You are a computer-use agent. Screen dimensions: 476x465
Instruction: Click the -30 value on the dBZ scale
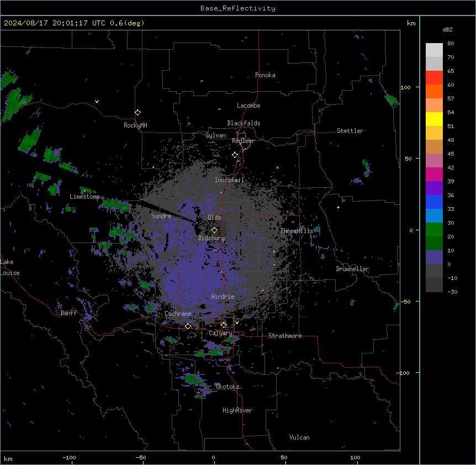[x=452, y=292]
